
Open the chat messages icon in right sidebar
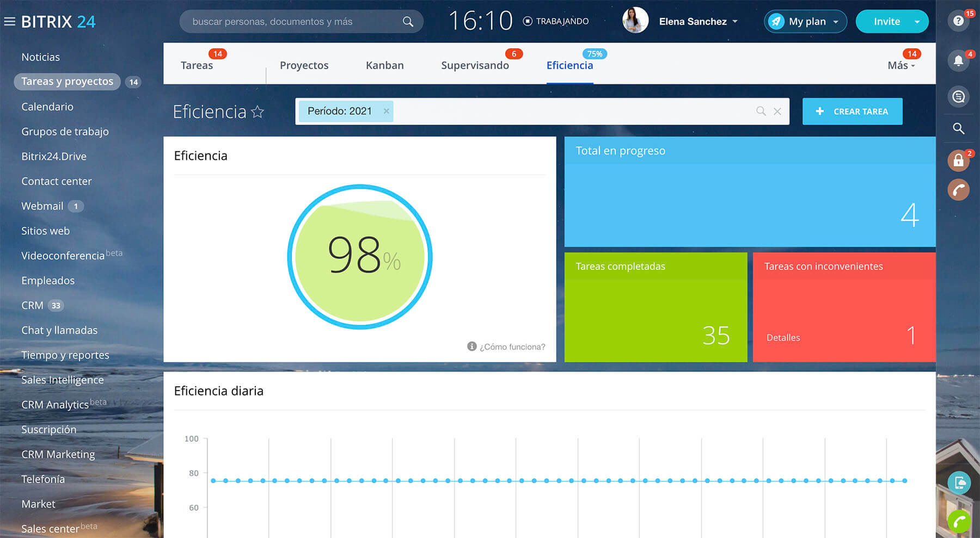(958, 97)
